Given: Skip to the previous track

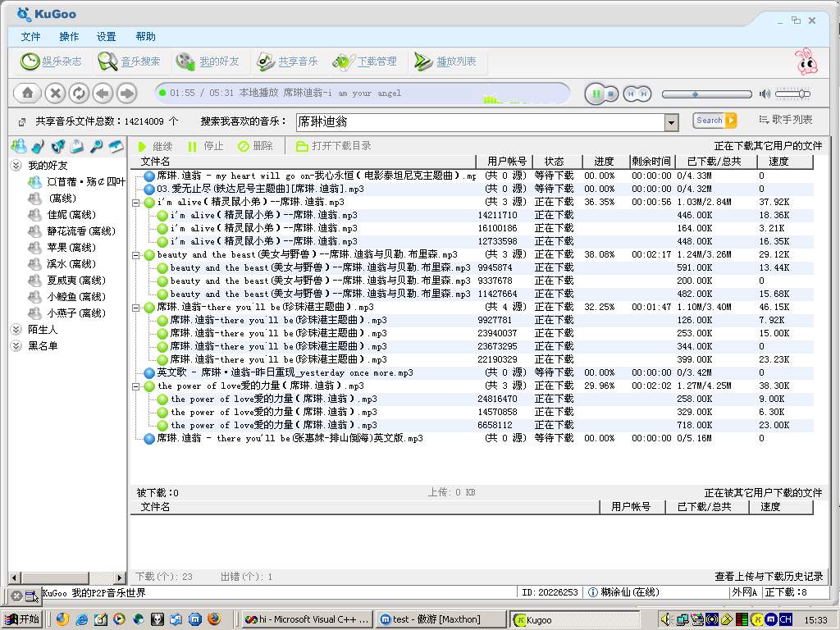Looking at the screenshot, I should coord(631,94).
